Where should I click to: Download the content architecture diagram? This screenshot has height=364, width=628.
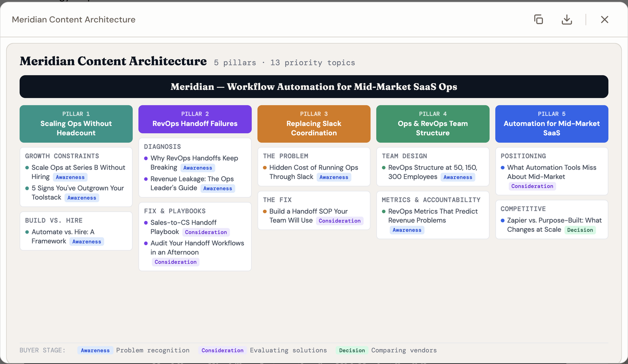click(567, 19)
